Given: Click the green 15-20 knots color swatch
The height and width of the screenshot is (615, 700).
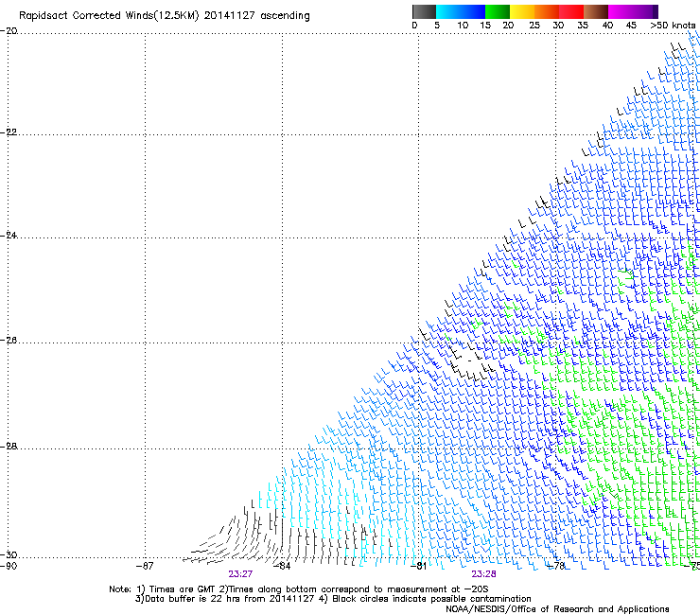Looking at the screenshot, I should pyautogui.click(x=498, y=11).
